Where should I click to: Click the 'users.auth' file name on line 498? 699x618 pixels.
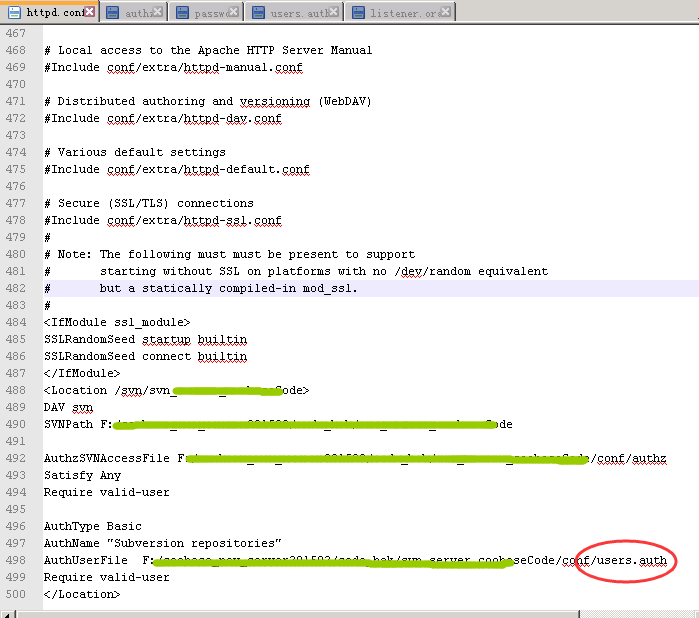tap(632, 560)
